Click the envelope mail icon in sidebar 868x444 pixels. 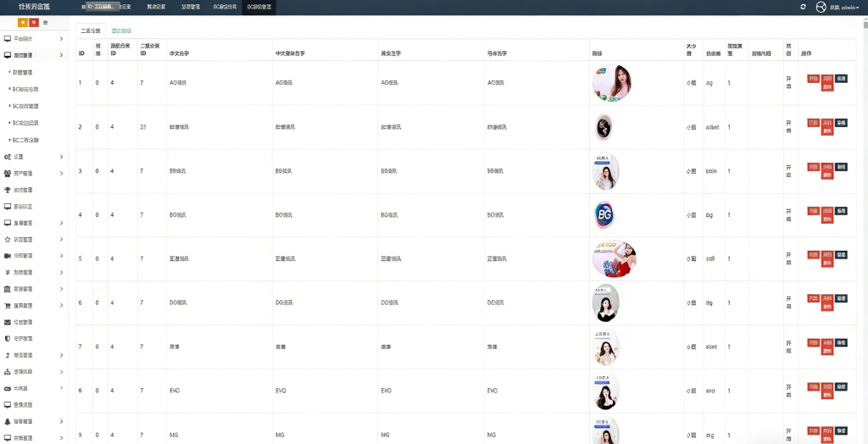8,322
